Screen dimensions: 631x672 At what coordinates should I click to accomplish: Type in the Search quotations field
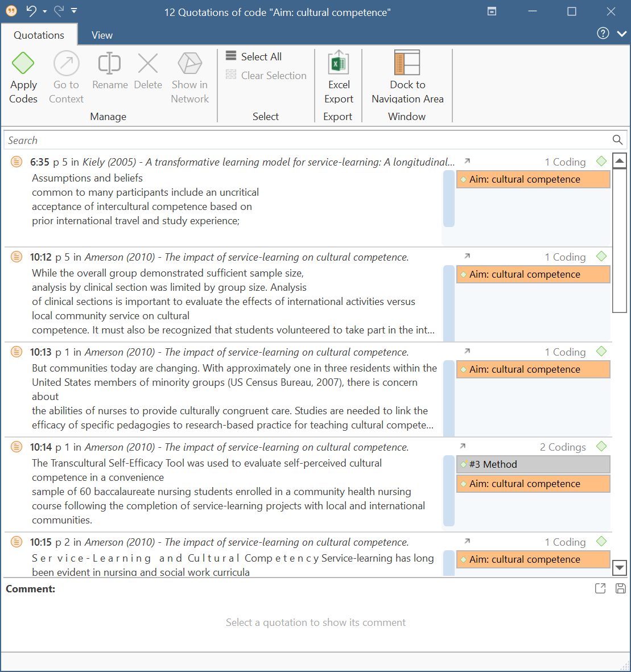(x=307, y=140)
